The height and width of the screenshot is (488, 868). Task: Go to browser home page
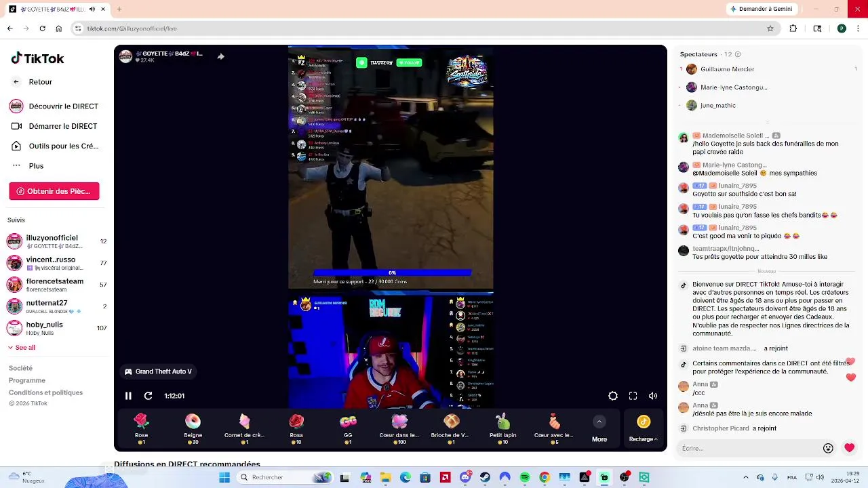pyautogui.click(x=59, y=28)
